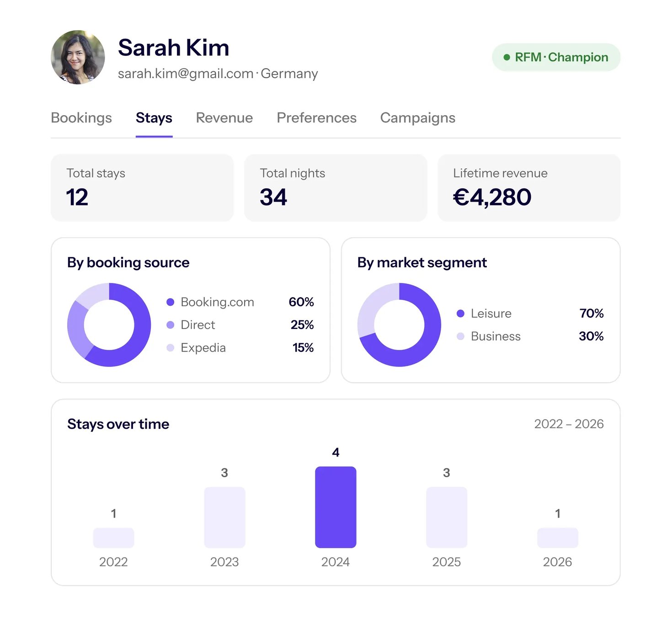Screen dimensions: 672x617
Task: Click the Direct legend color dot
Action: [171, 325]
